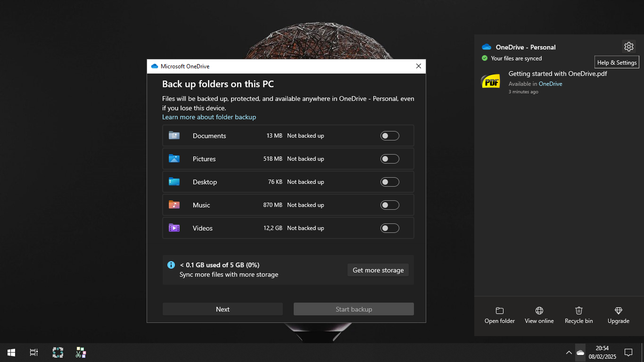This screenshot has width=644, height=362.
Task: Enable backup for Pictures folder
Action: (390, 159)
